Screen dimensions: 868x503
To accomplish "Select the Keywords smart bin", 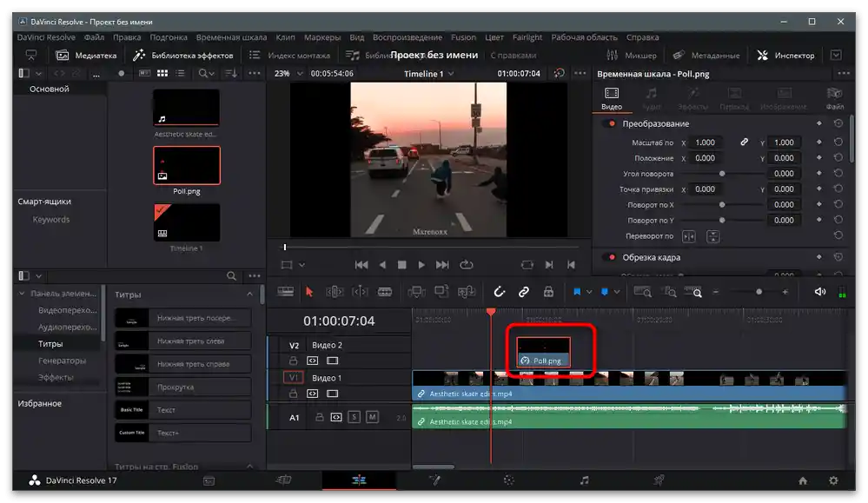I will coord(51,219).
